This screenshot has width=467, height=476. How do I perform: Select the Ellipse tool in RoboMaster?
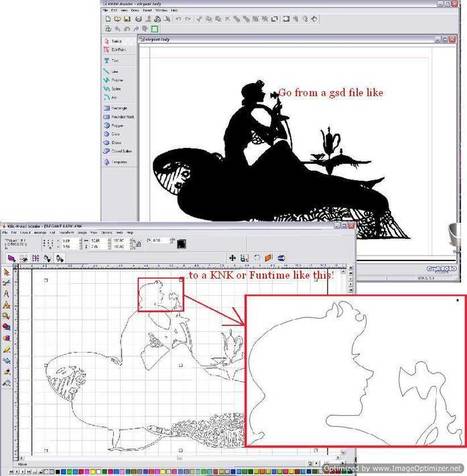coord(113,142)
